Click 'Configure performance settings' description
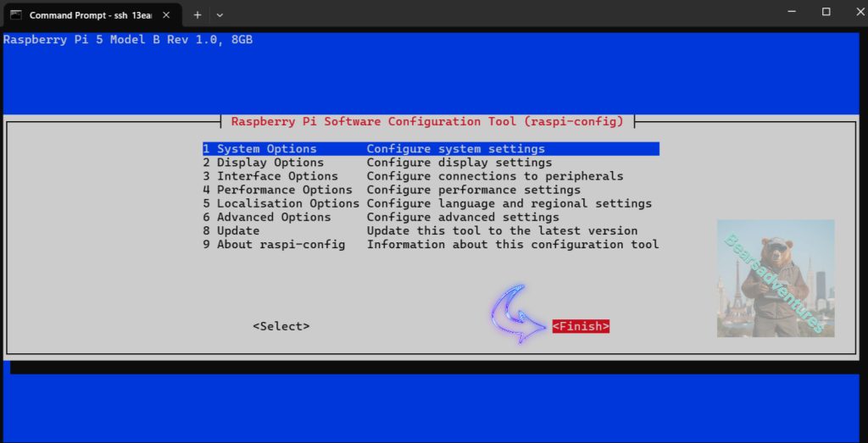The width and height of the screenshot is (868, 443). (x=473, y=190)
